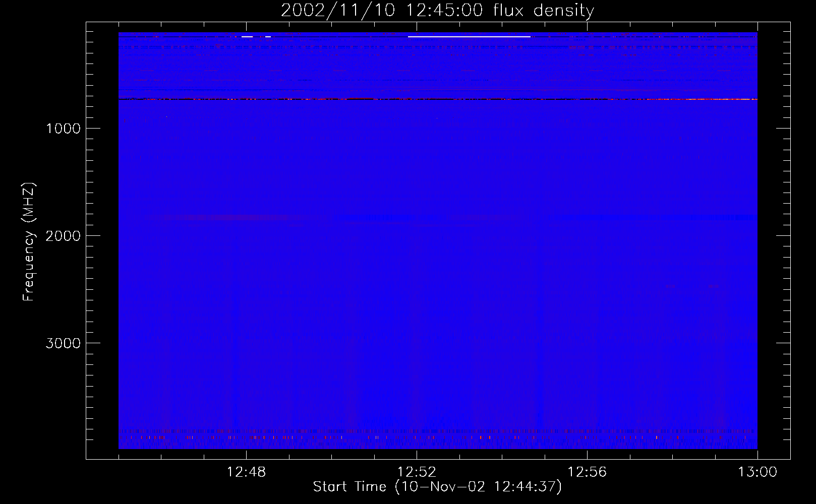Click the 'Frequency (MHZ)' axis label
This screenshot has height=504, width=816.
click(29, 242)
